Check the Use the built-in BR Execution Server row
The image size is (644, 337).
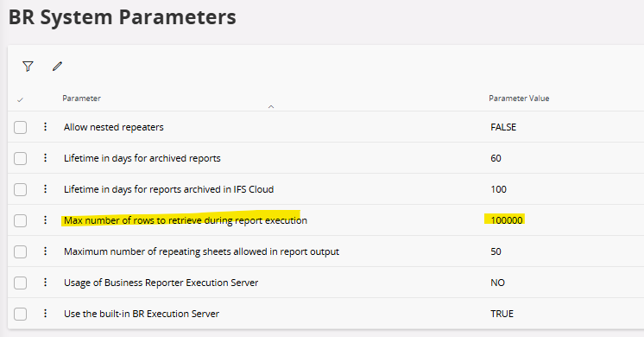[x=20, y=314]
